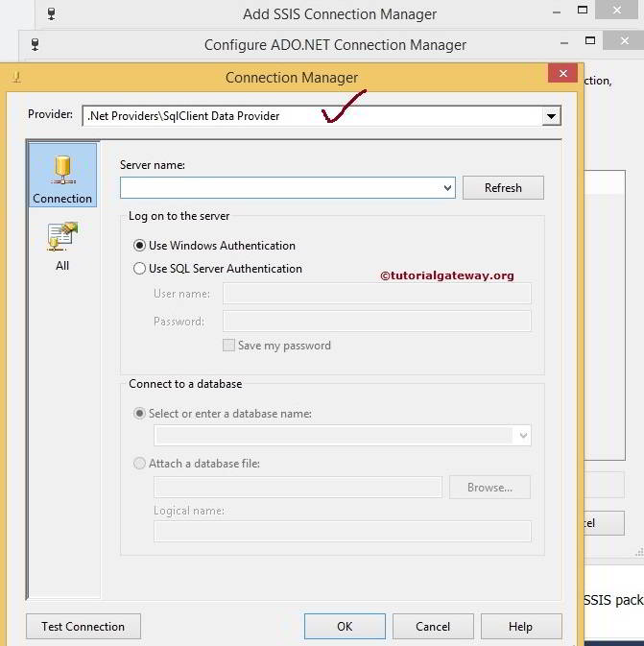Viewport: 644px width, 646px height.
Task: Minimize the Configure ADO.NET Connection Manager window
Action: click(x=564, y=43)
